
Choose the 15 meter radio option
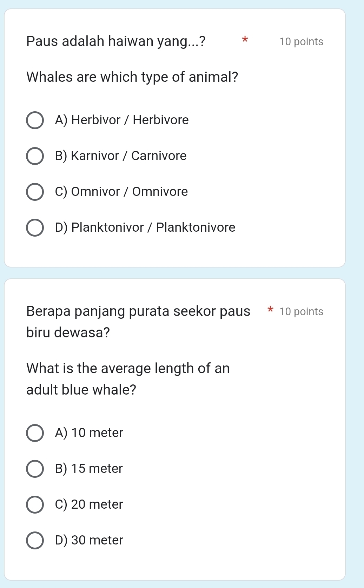[x=35, y=469]
